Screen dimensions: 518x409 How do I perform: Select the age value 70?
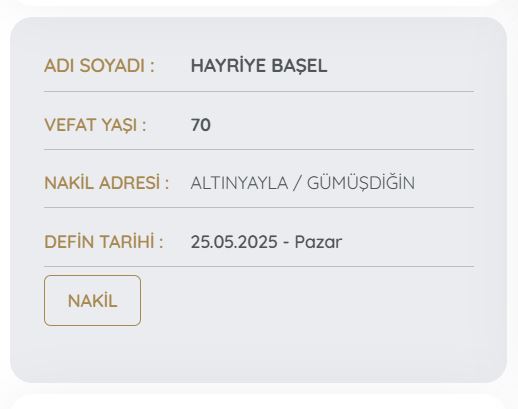point(201,125)
